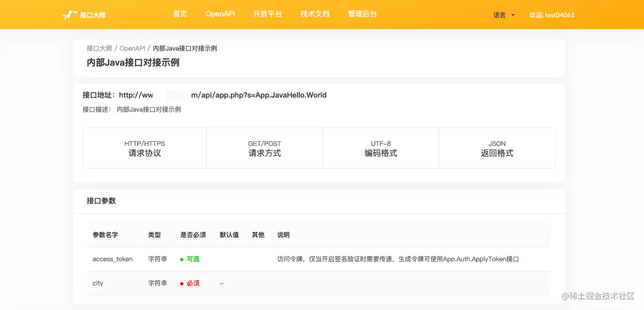Click the HTTP/HTTPS 请求协议 card

(x=145, y=148)
